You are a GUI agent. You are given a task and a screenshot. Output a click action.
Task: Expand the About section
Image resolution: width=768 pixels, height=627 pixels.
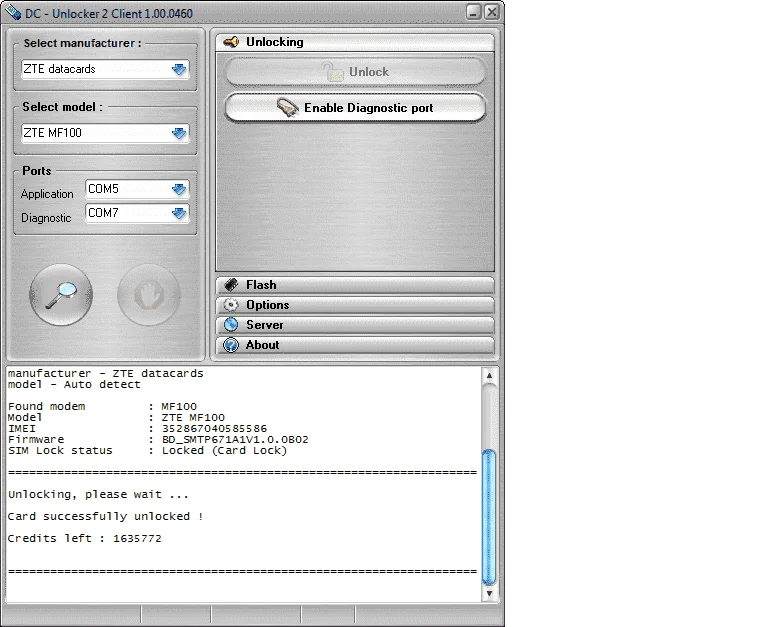355,345
